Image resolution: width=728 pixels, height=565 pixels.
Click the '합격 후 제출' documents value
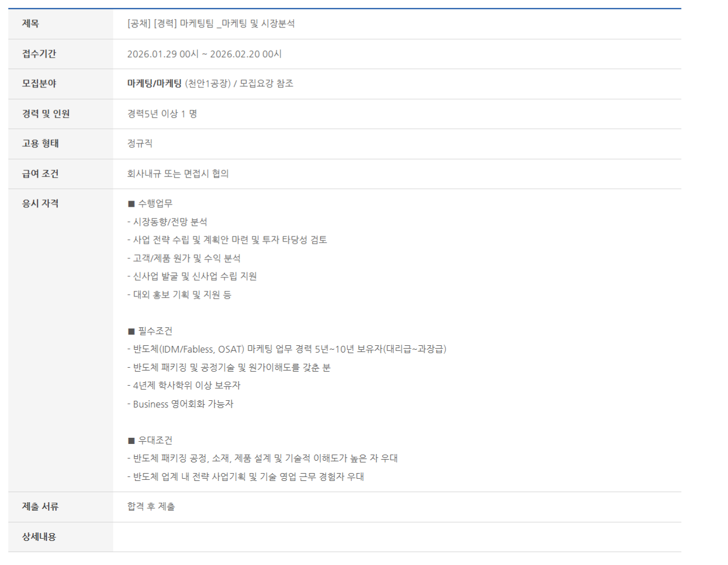coord(151,507)
